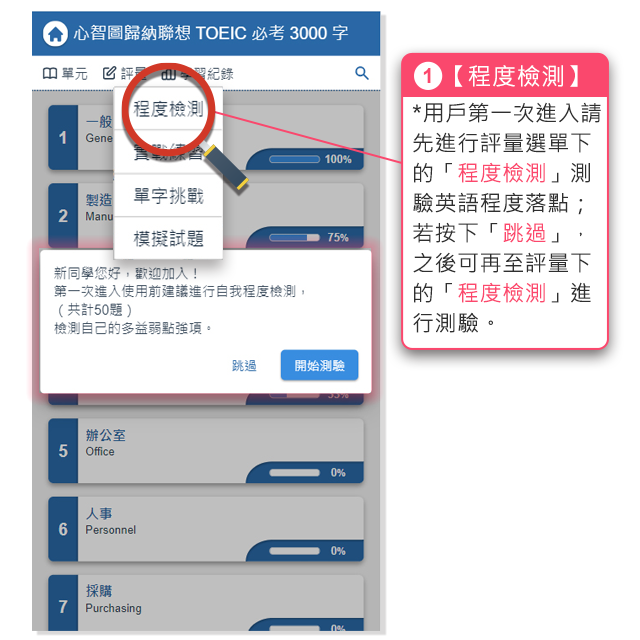Go home via the house icon

[x=55, y=33]
